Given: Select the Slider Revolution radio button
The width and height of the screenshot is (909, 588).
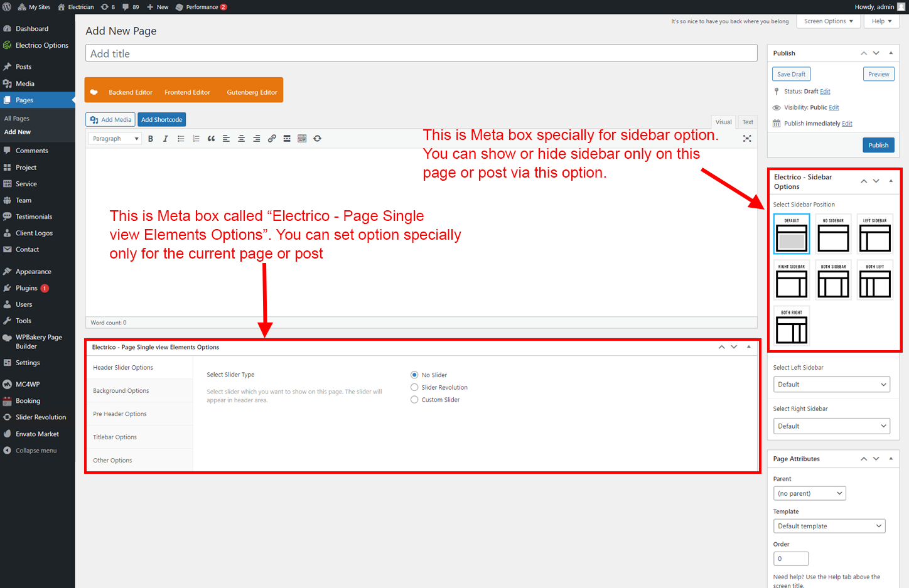Looking at the screenshot, I should (x=414, y=387).
